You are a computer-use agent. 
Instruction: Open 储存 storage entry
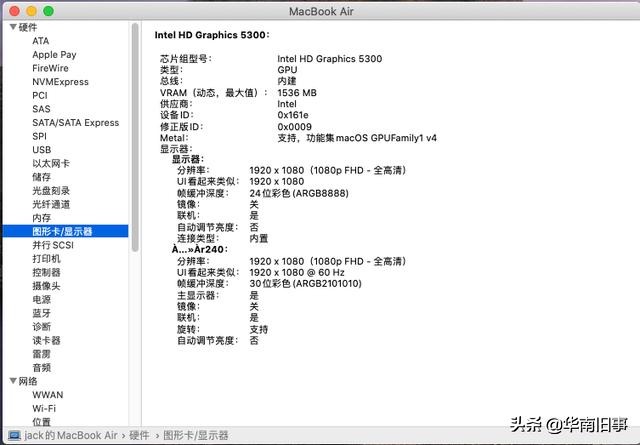point(42,177)
